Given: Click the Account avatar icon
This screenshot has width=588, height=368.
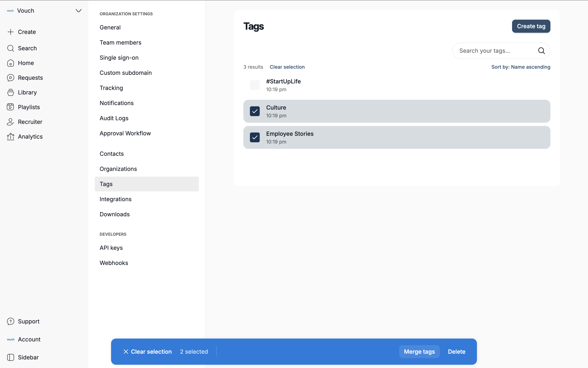Looking at the screenshot, I should (10, 340).
